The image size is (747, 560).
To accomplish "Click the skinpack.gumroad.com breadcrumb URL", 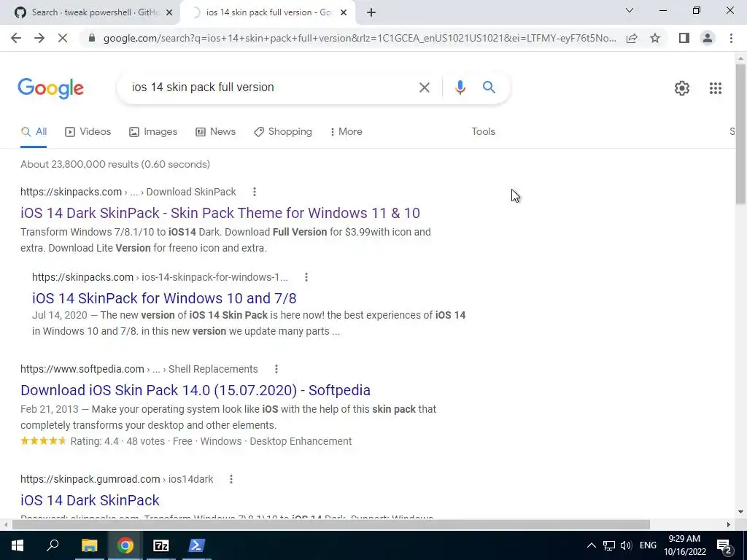I will point(90,479).
